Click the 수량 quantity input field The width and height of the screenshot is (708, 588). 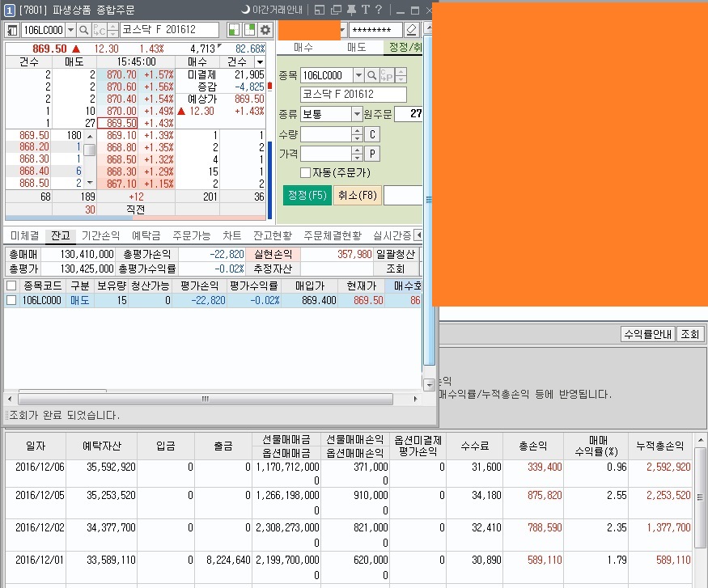[x=326, y=133]
